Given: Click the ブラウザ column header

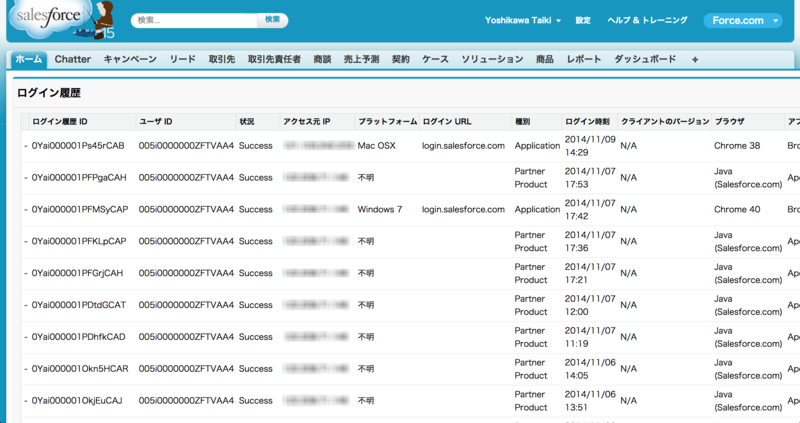Looking at the screenshot, I should [729, 121].
